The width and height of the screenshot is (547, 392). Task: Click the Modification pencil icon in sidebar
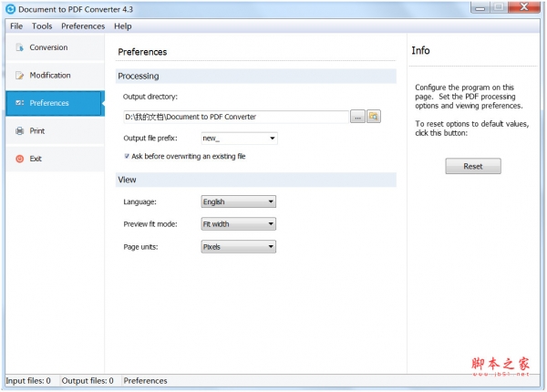click(20, 76)
